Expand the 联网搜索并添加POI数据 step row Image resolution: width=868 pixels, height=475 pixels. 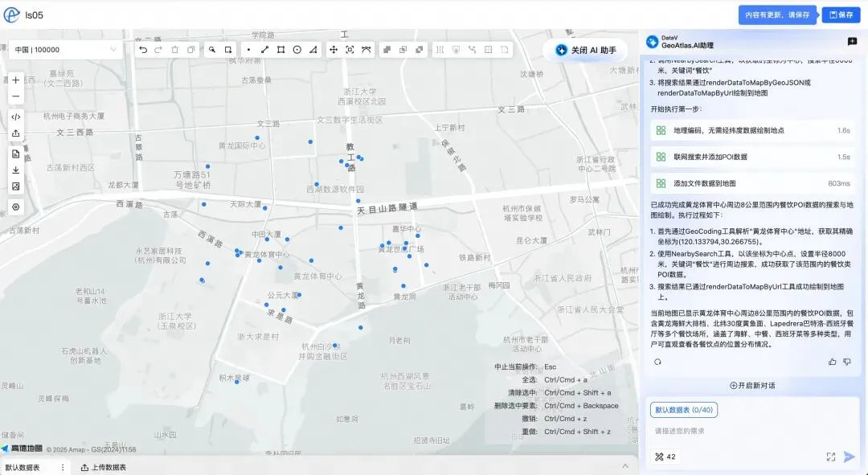(x=752, y=158)
